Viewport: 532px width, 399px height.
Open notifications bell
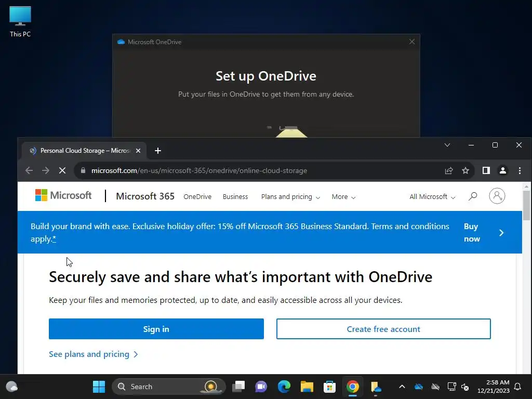[x=518, y=387]
